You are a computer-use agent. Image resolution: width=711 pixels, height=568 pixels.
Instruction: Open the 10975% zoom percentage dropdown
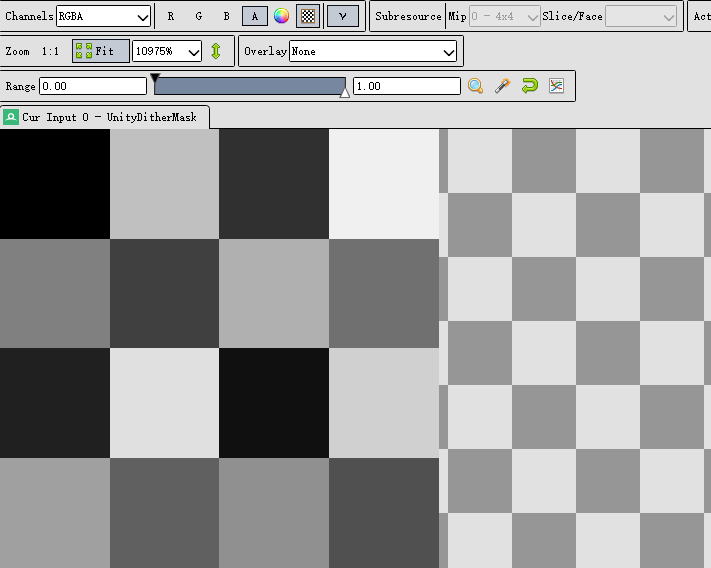(167, 51)
